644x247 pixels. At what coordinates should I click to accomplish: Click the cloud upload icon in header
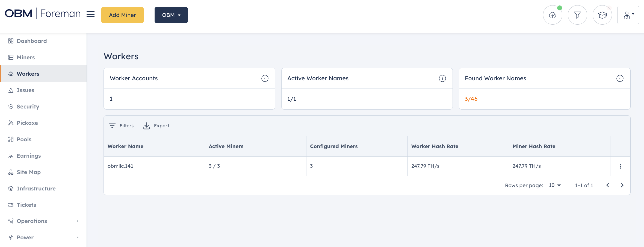tap(552, 15)
